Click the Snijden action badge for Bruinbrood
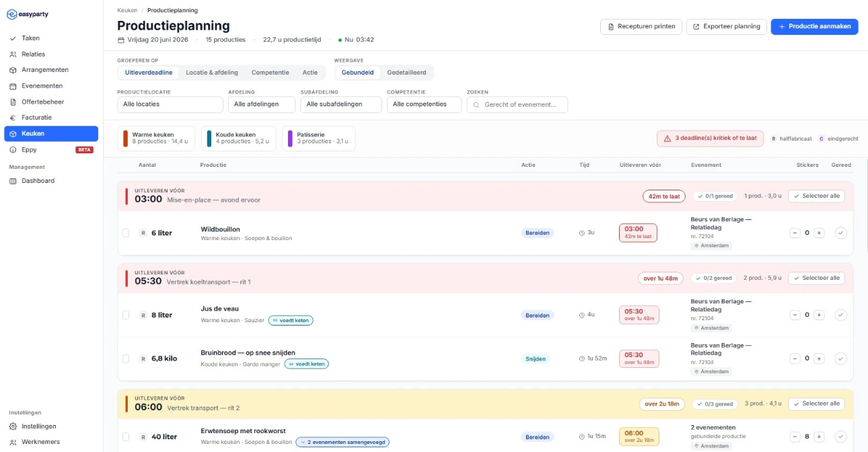868x452 pixels. pyautogui.click(x=536, y=359)
